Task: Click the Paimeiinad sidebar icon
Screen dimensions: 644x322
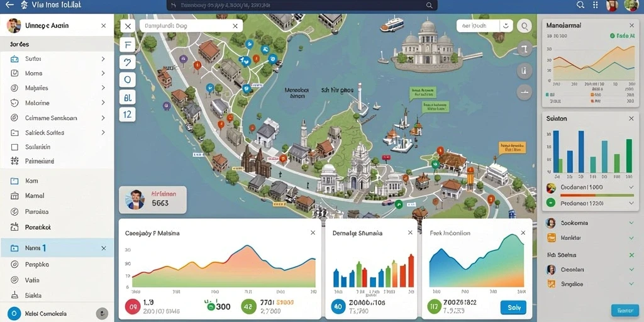Action: (14, 161)
